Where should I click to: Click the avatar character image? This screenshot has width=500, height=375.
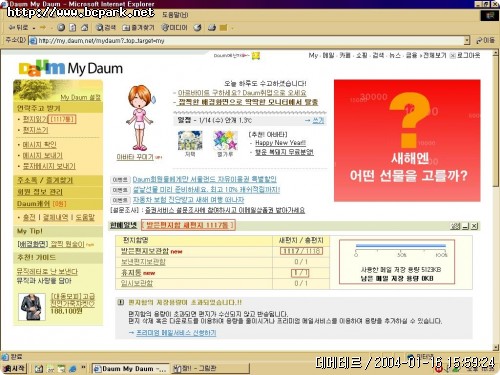coord(140,118)
